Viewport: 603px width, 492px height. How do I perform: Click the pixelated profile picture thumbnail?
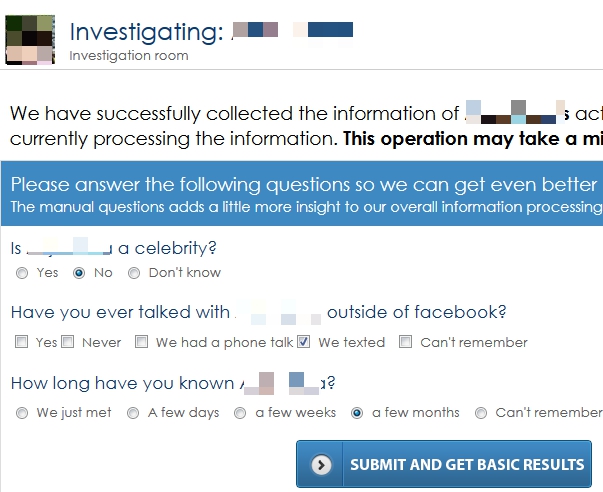coord(30,40)
